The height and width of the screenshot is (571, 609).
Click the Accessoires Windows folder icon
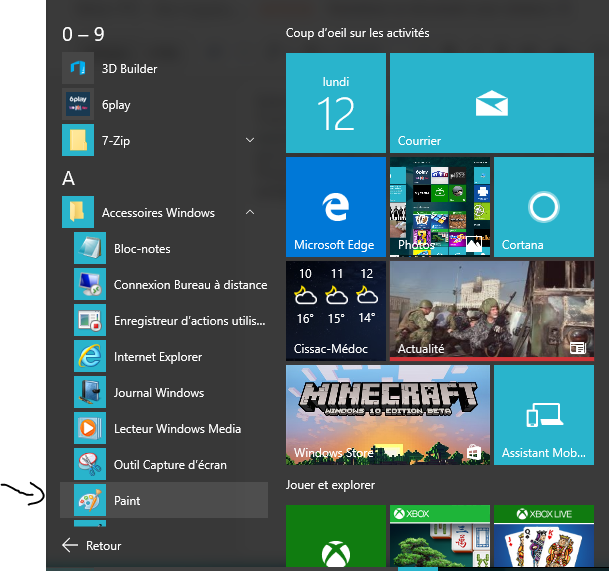(78, 212)
